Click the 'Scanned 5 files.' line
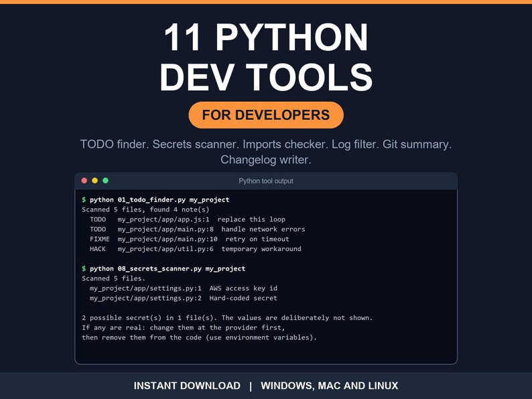532x399 pixels. click(113, 278)
